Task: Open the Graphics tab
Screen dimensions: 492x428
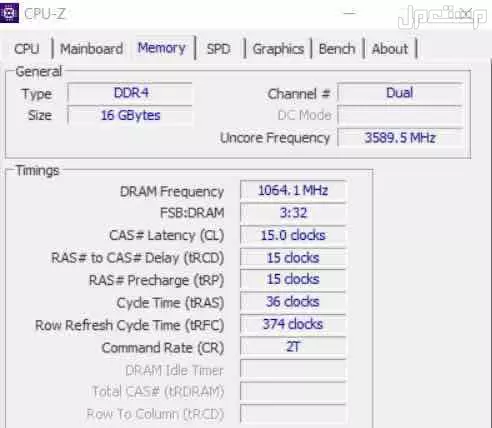Action: click(278, 49)
